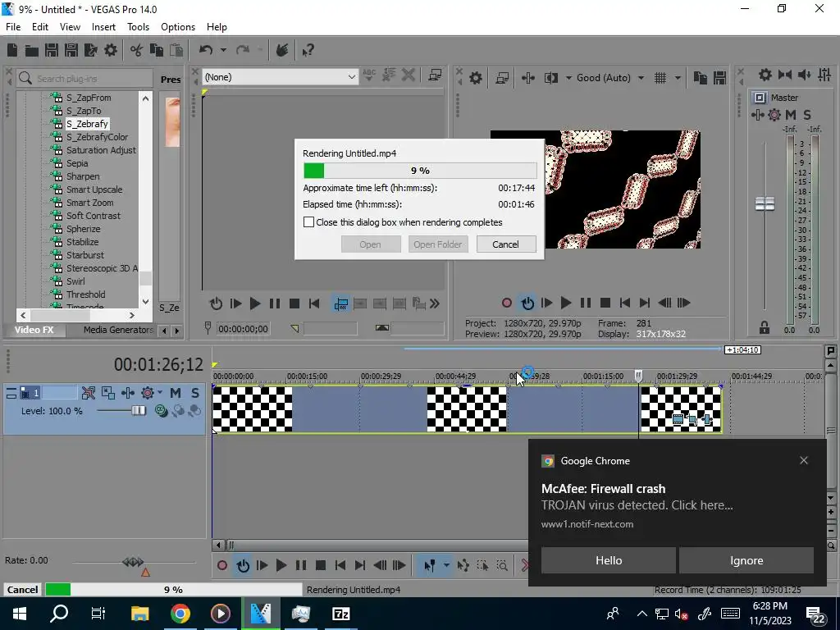Toggle loop playback in timeline transport
Image resolution: width=840 pixels, height=630 pixels.
tap(243, 565)
